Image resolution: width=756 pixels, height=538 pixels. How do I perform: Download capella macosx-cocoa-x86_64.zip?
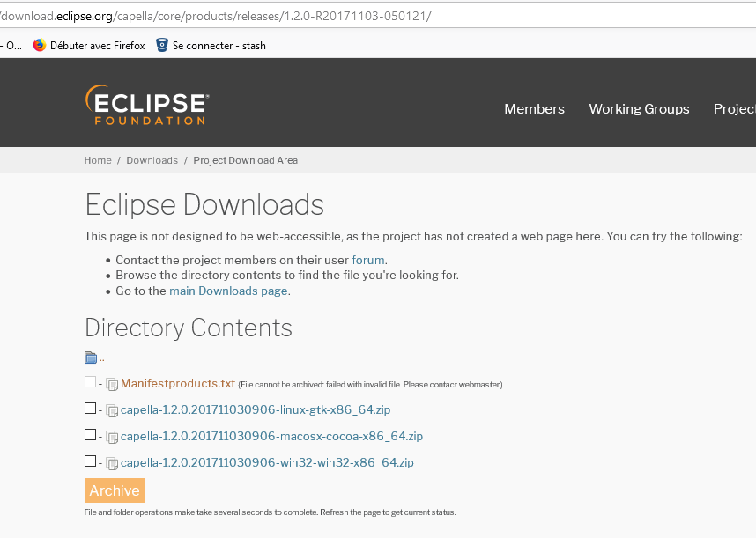(x=271, y=437)
